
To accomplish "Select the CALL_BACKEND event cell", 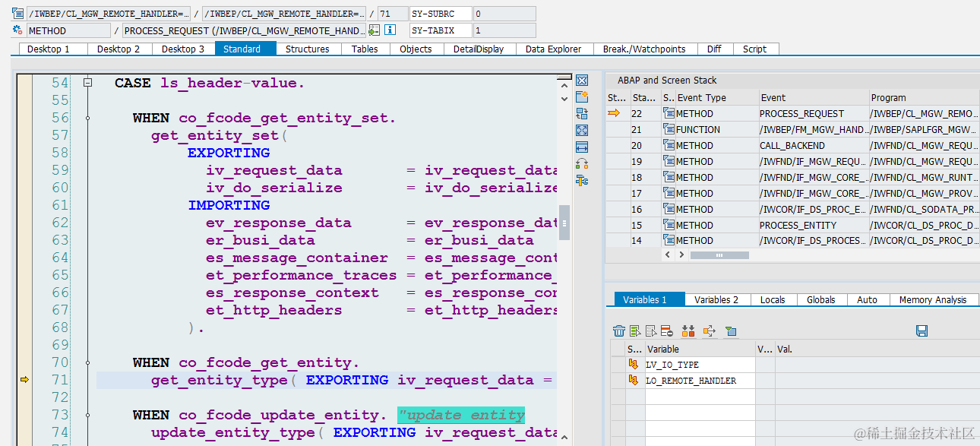I will point(814,145).
